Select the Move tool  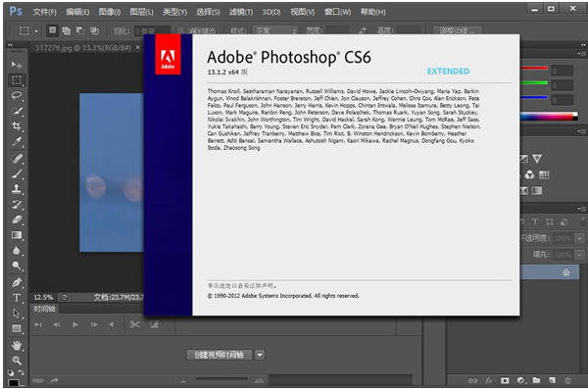[17, 65]
